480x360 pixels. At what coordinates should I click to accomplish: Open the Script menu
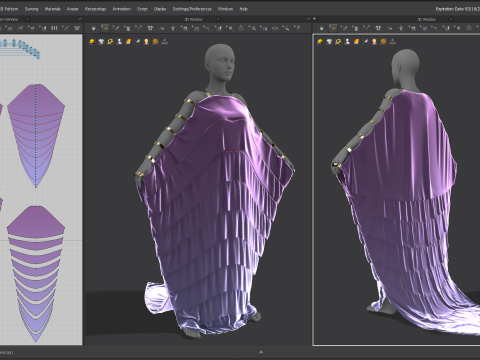point(142,9)
